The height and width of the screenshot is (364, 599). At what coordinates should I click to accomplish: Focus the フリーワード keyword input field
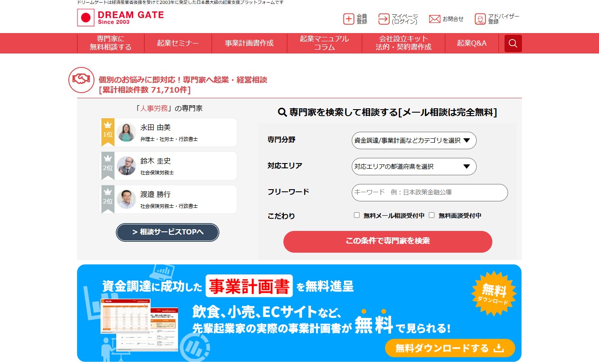pyautogui.click(x=429, y=193)
